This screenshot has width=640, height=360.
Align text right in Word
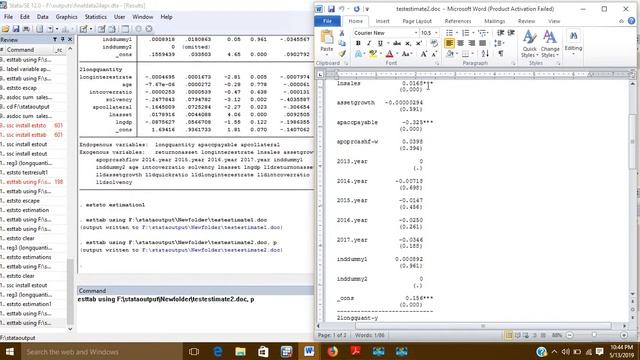471,43
